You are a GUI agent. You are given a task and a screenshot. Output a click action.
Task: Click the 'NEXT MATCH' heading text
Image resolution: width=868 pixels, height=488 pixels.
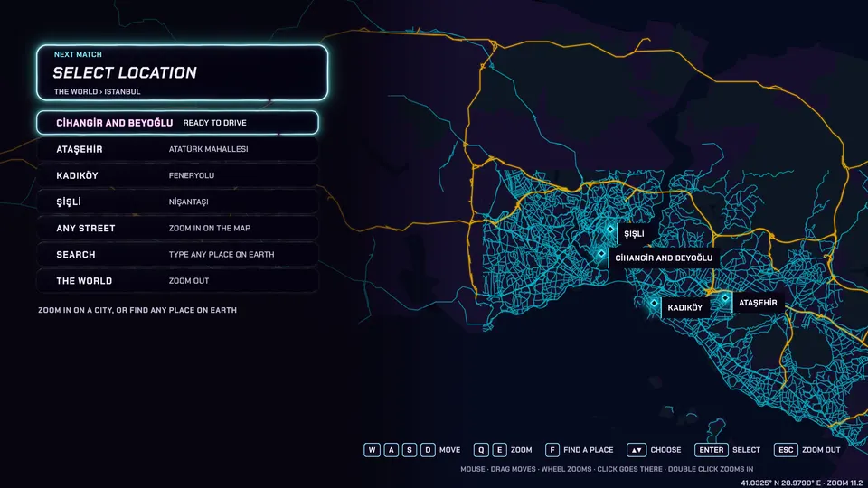click(78, 54)
